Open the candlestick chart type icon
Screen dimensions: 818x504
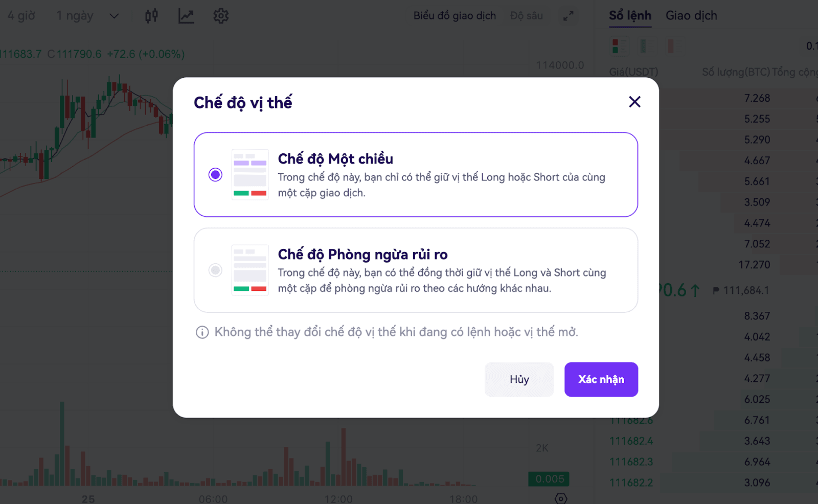click(151, 16)
